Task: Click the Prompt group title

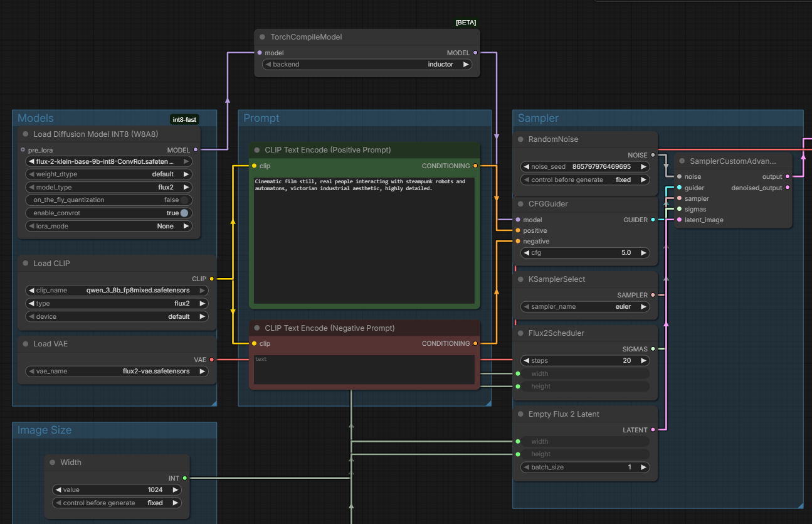Action: click(x=261, y=119)
